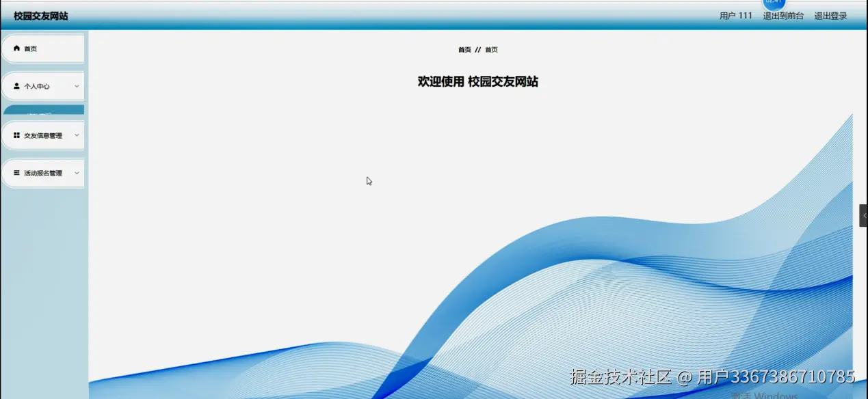
Task: Click the home icon beside 首页
Action: coord(16,48)
